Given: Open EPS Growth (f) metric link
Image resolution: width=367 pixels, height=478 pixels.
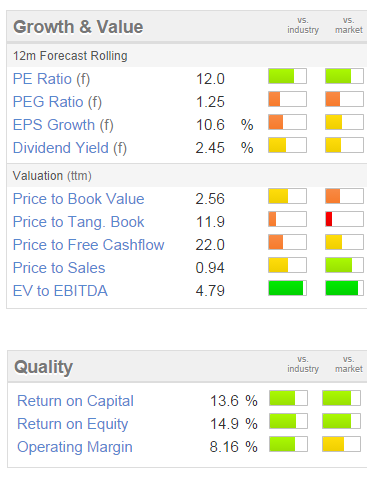Looking at the screenshot, I should 63,125.
